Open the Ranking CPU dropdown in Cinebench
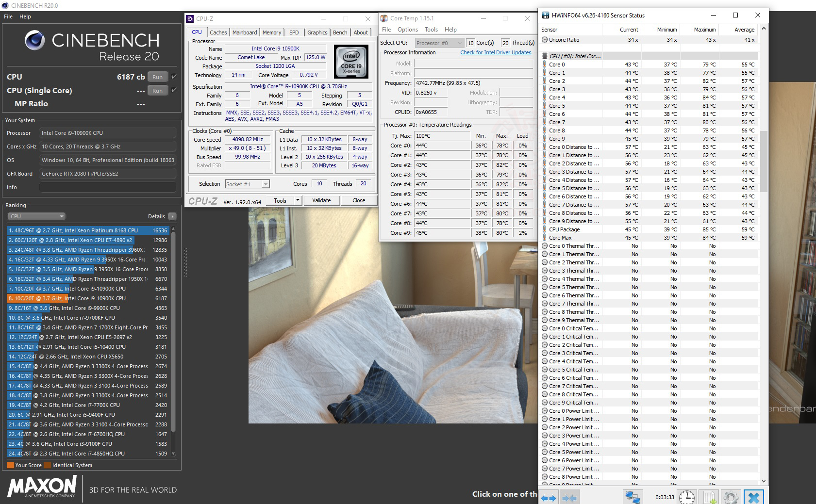The image size is (816, 504). pyautogui.click(x=36, y=216)
